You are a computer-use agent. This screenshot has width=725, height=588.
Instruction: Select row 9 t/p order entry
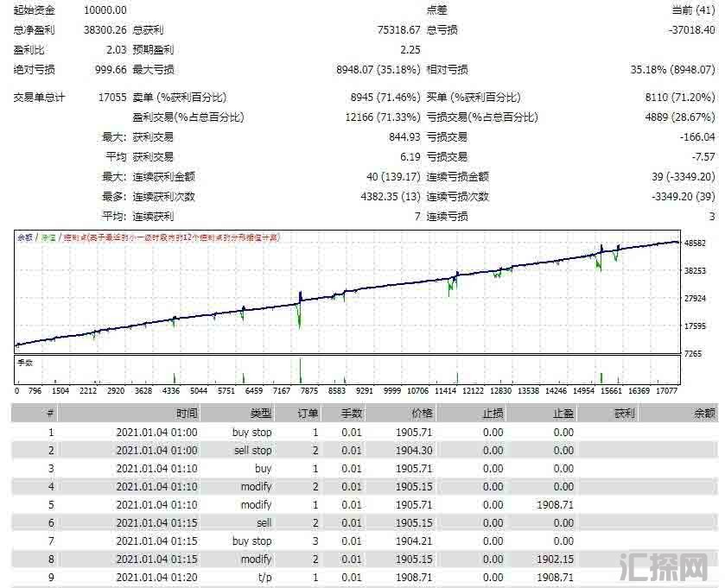point(262,577)
